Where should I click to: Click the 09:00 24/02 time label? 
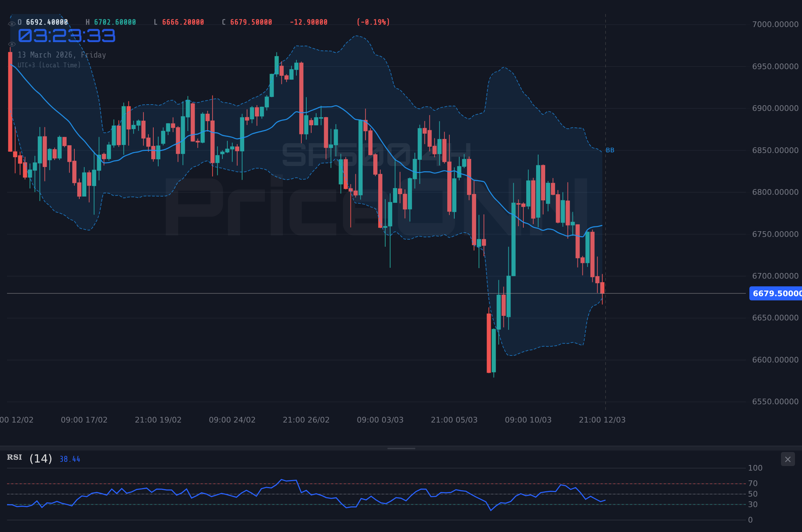232,420
